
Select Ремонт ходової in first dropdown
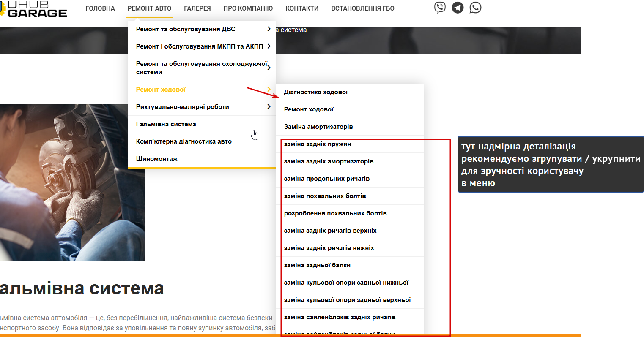click(202, 90)
